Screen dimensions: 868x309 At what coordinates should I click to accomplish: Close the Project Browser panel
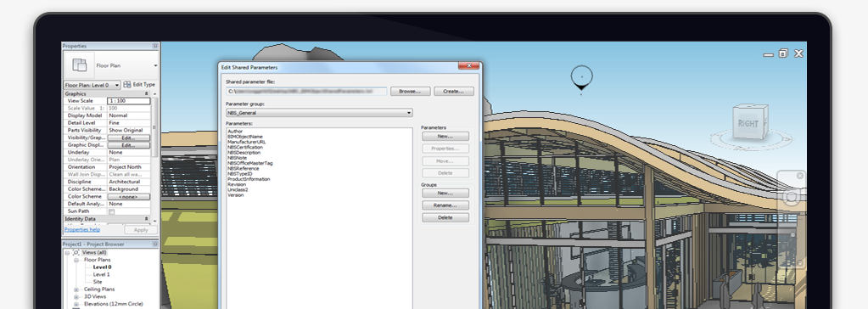point(155,244)
